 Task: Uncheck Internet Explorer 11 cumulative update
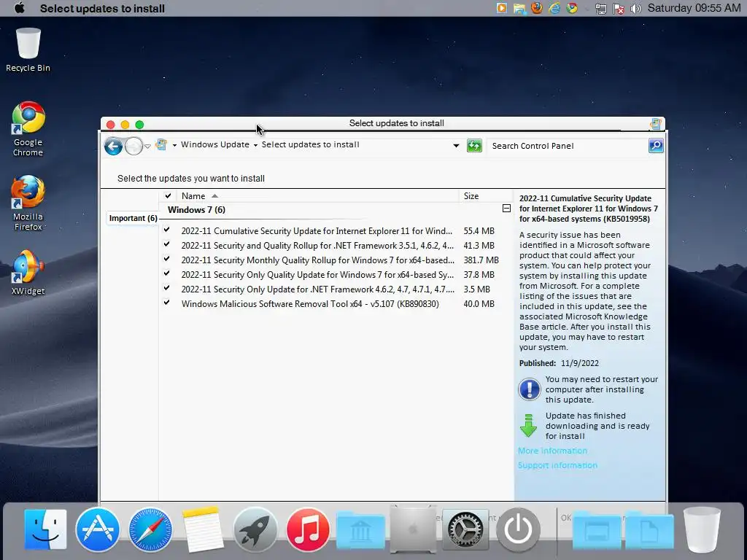pyautogui.click(x=167, y=230)
